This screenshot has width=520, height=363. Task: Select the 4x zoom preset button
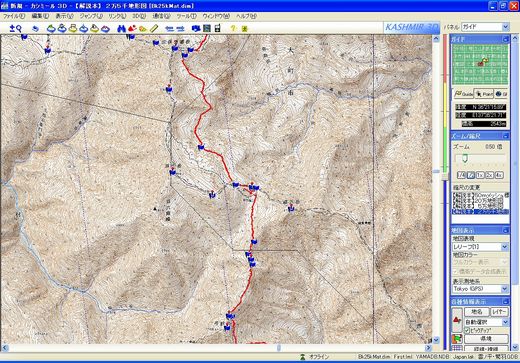click(x=499, y=175)
